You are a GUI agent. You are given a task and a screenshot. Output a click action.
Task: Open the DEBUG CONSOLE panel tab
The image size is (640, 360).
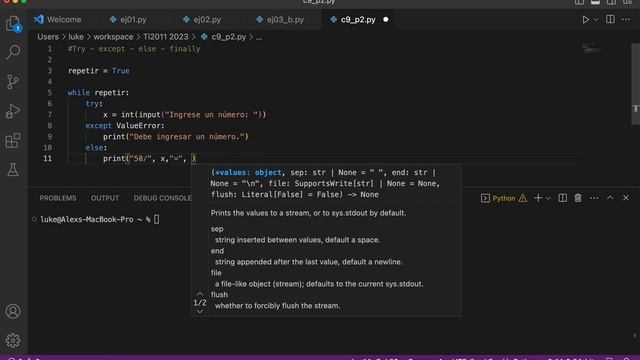(x=162, y=198)
